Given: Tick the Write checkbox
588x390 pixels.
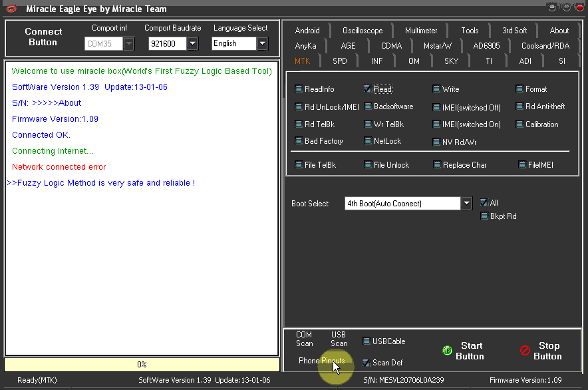Looking at the screenshot, I should click(x=436, y=89).
